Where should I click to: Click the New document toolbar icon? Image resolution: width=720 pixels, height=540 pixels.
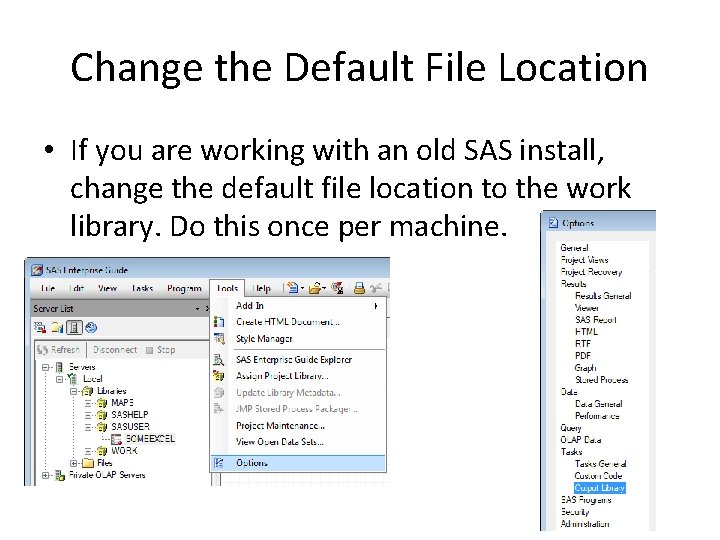pyautogui.click(x=292, y=288)
